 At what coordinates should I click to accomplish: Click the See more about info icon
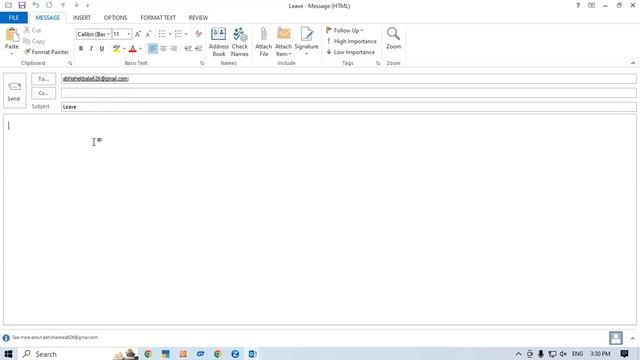point(6,338)
